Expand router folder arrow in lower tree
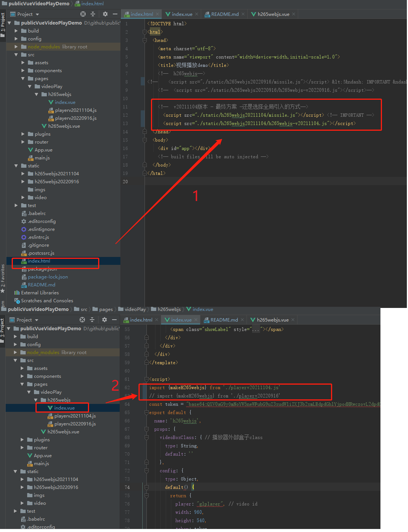 [x=22, y=448]
